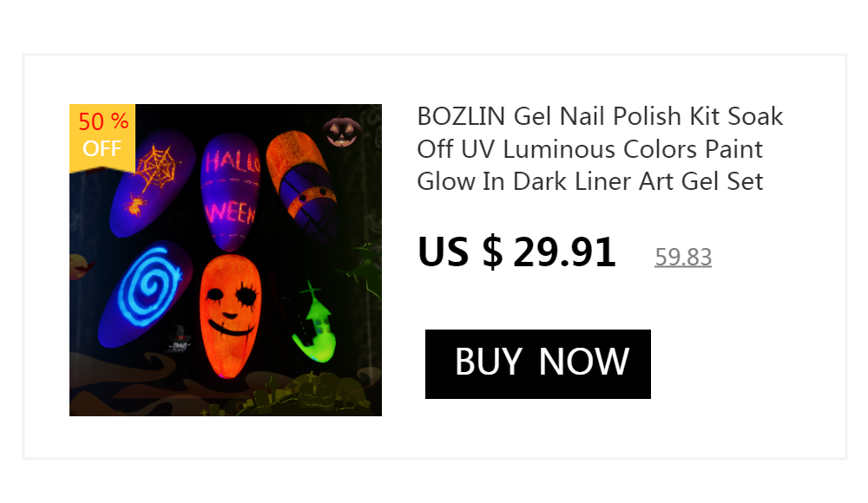Click the red 50 % text on the badge

point(103,121)
